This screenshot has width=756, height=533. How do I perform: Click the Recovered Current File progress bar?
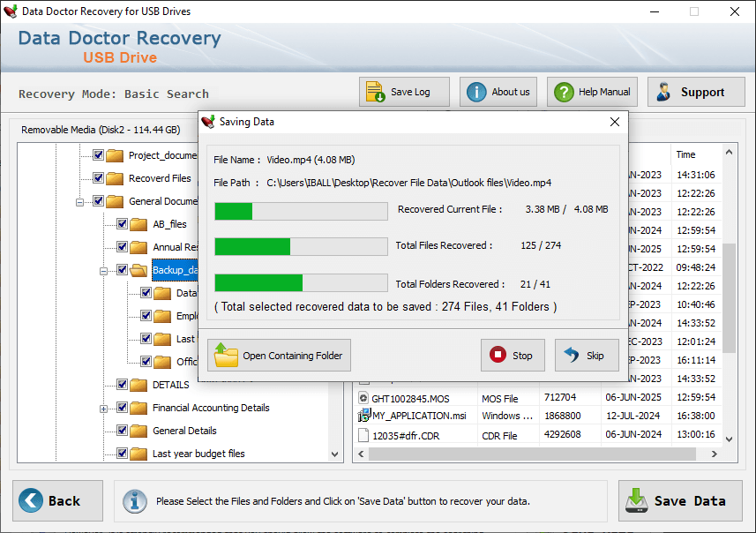click(302, 211)
